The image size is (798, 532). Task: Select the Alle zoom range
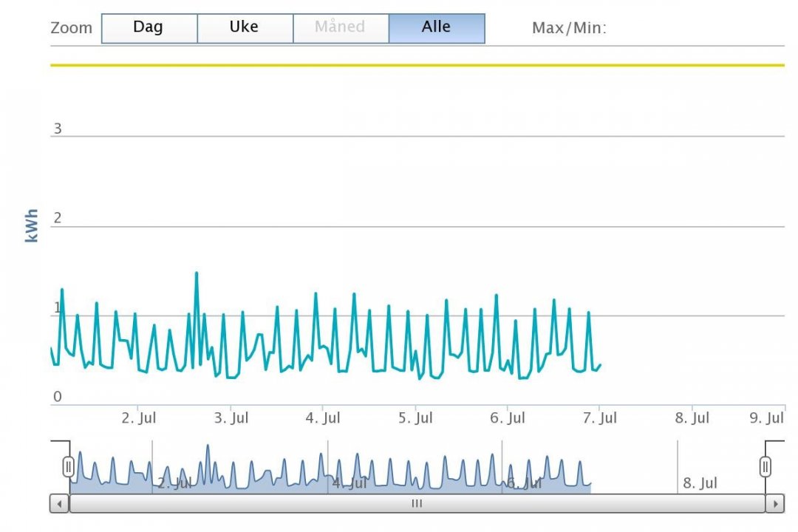coord(437,28)
